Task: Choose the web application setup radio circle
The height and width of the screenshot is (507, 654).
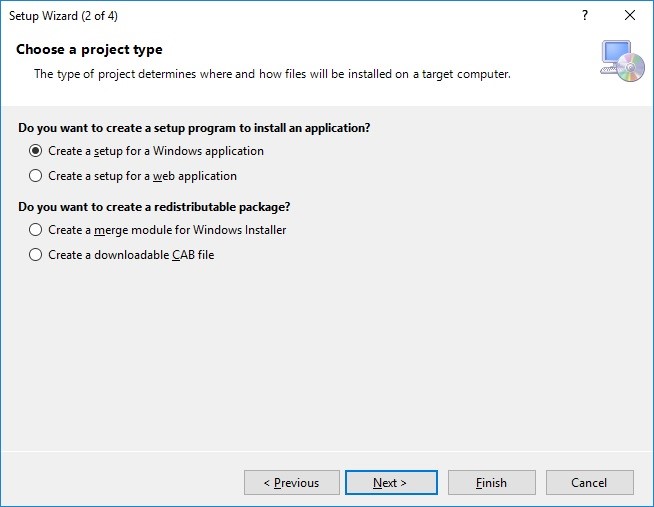Action: click(36, 176)
